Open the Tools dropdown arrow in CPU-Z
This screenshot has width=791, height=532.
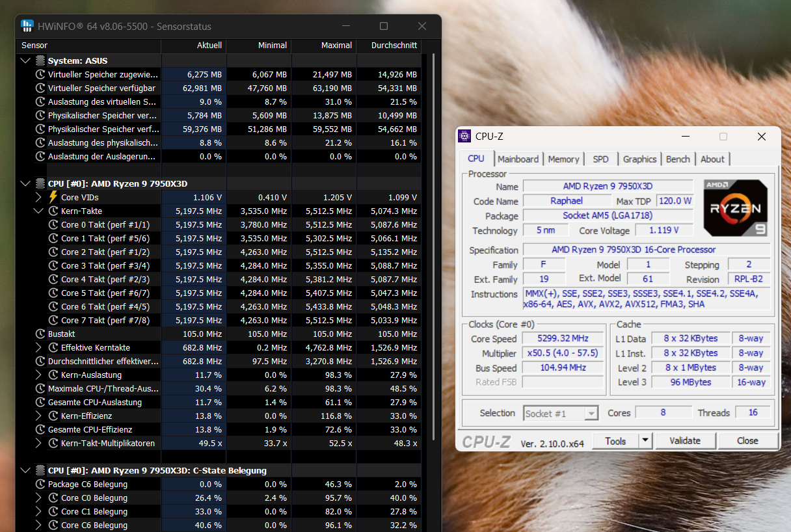click(x=645, y=440)
